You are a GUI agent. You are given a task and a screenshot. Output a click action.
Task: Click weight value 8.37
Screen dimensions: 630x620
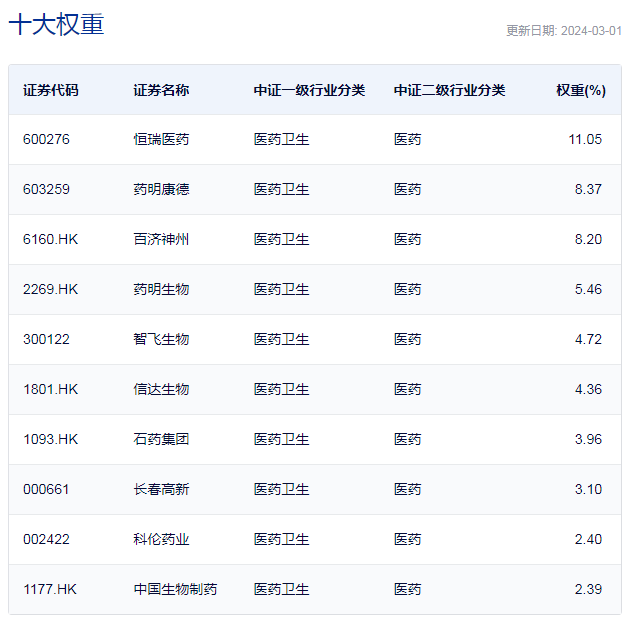coord(588,189)
